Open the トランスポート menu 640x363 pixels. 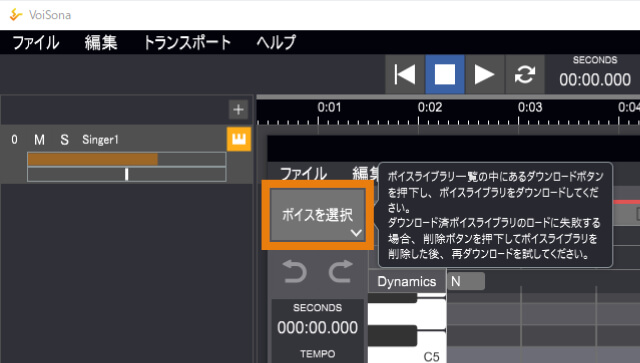187,42
